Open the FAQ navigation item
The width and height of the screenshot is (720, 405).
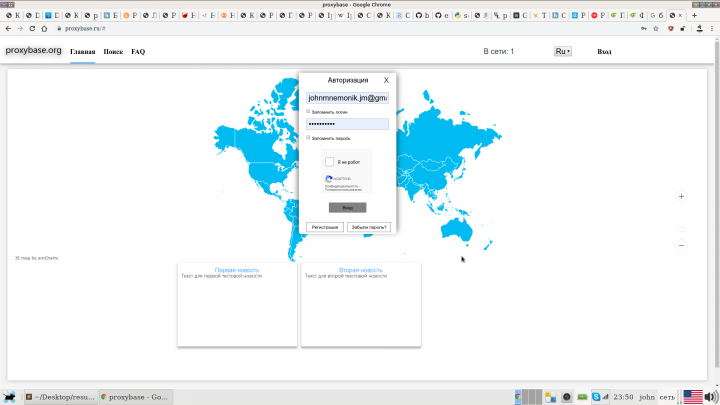pyautogui.click(x=138, y=52)
